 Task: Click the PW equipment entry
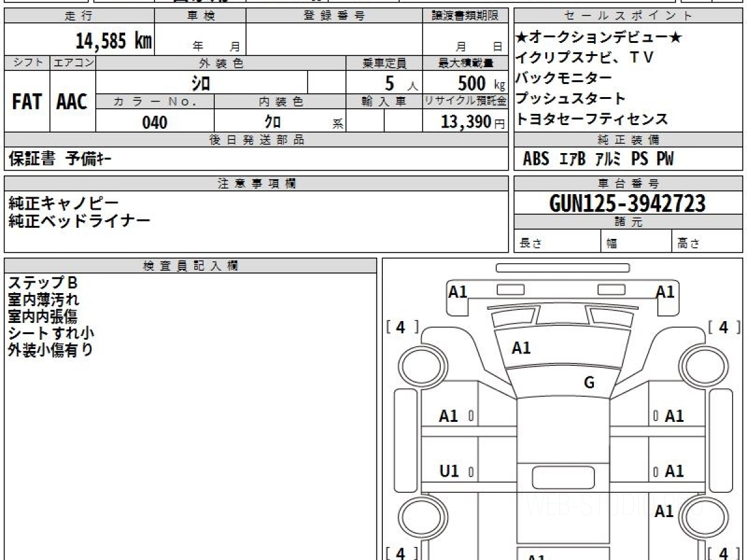coord(665,160)
